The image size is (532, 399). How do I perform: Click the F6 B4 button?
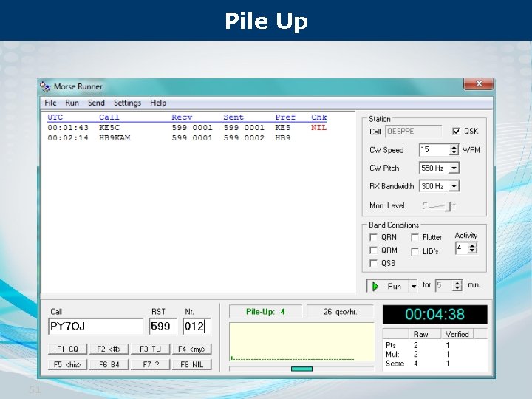click(109, 365)
